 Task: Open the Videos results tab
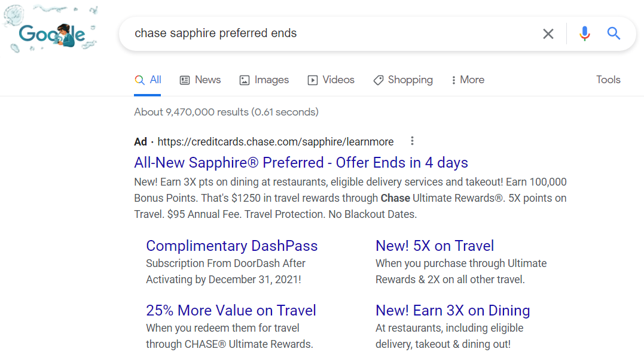(x=331, y=80)
